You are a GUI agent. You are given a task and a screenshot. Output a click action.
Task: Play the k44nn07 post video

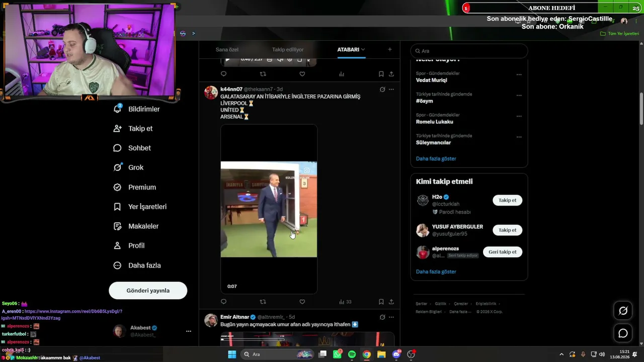pos(269,209)
